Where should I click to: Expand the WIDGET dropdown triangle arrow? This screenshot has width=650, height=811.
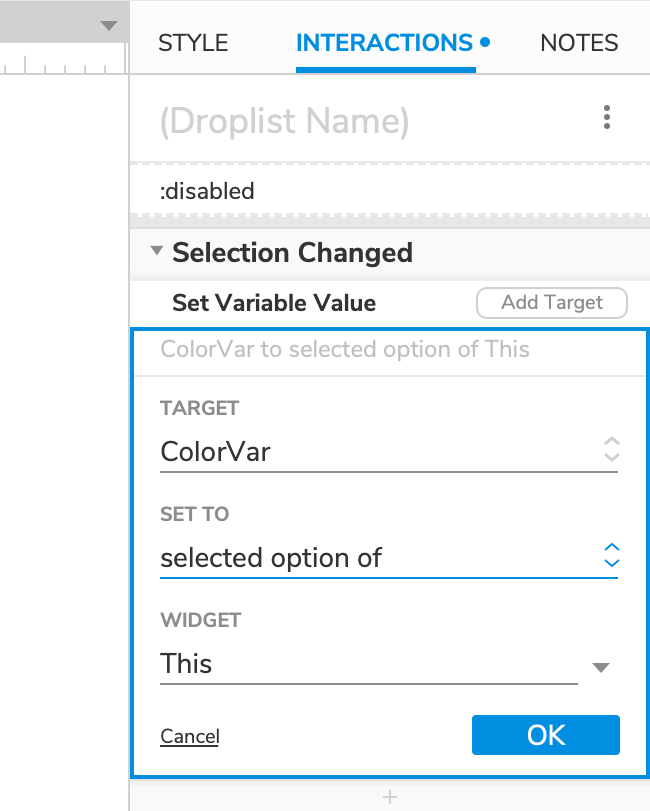click(601, 667)
